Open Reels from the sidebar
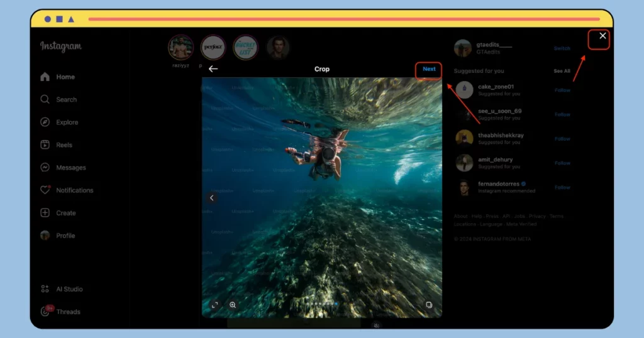The width and height of the screenshot is (644, 338). pyautogui.click(x=56, y=144)
